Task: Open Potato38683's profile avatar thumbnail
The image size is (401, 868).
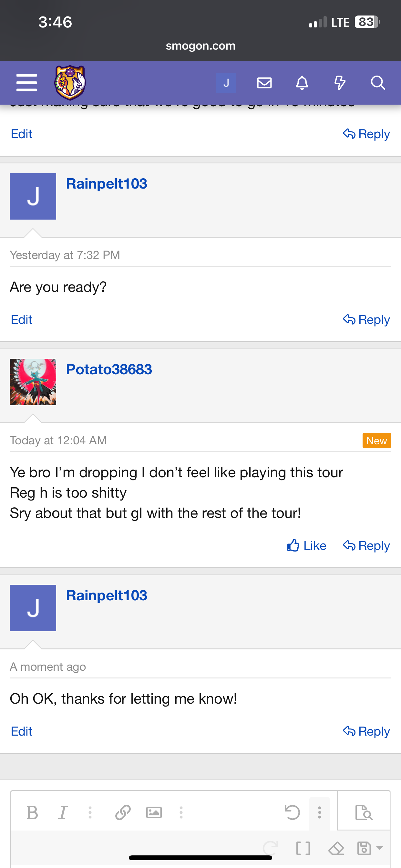Action: point(33,382)
